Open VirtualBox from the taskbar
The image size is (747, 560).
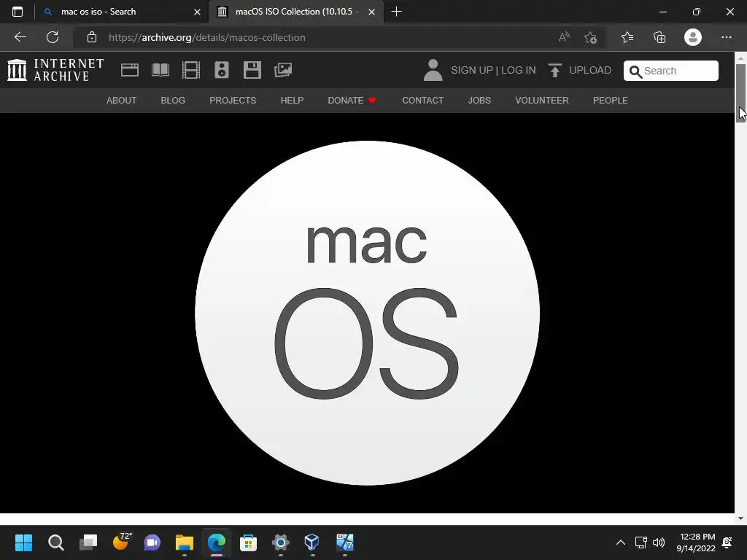click(312, 542)
